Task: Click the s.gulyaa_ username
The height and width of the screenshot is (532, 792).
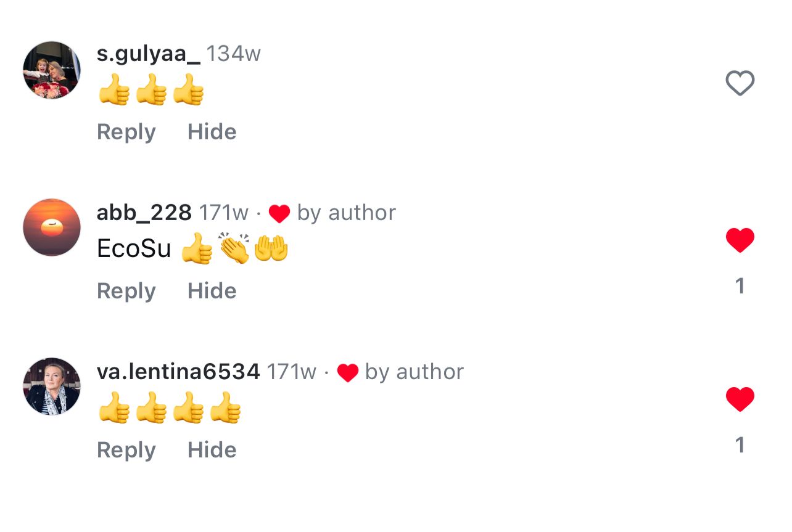Action: point(148,54)
